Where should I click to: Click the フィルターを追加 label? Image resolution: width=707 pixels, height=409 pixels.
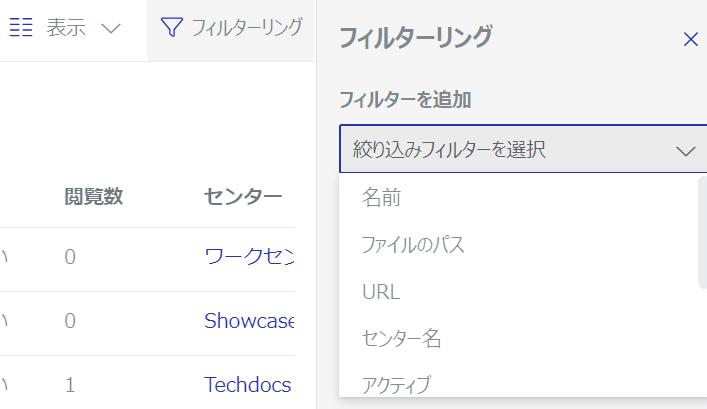[405, 100]
